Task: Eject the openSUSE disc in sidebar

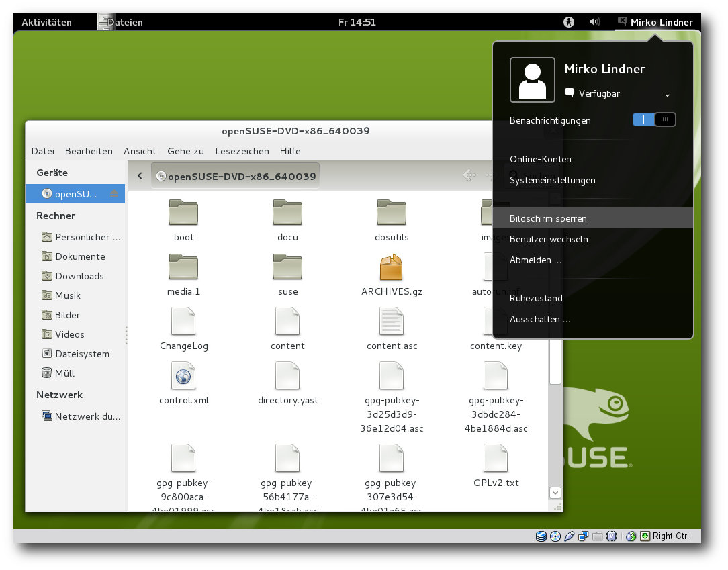Action: pyautogui.click(x=114, y=193)
